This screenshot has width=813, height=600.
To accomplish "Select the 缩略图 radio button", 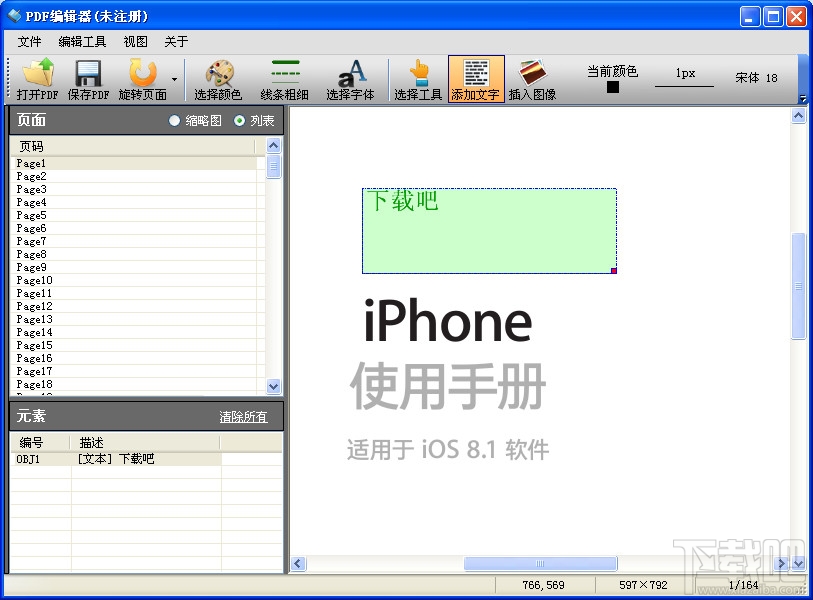I will click(x=174, y=121).
